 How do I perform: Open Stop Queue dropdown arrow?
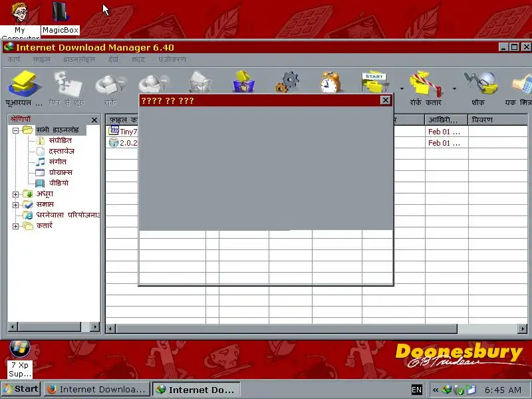coord(454,89)
